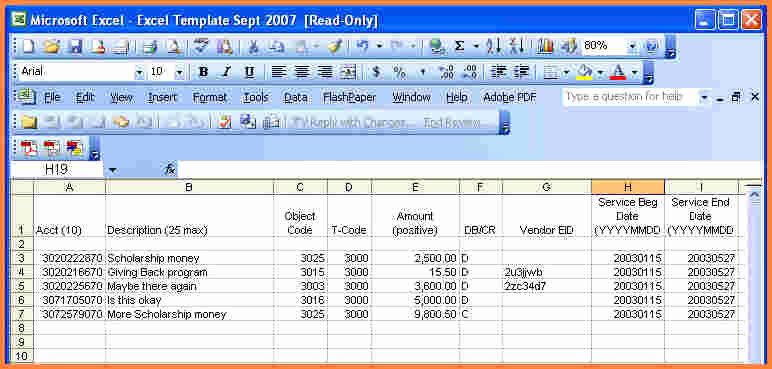Image resolution: width=772 pixels, height=369 pixels.
Task: Click the vertical scrollbar up arrow
Action: click(753, 195)
